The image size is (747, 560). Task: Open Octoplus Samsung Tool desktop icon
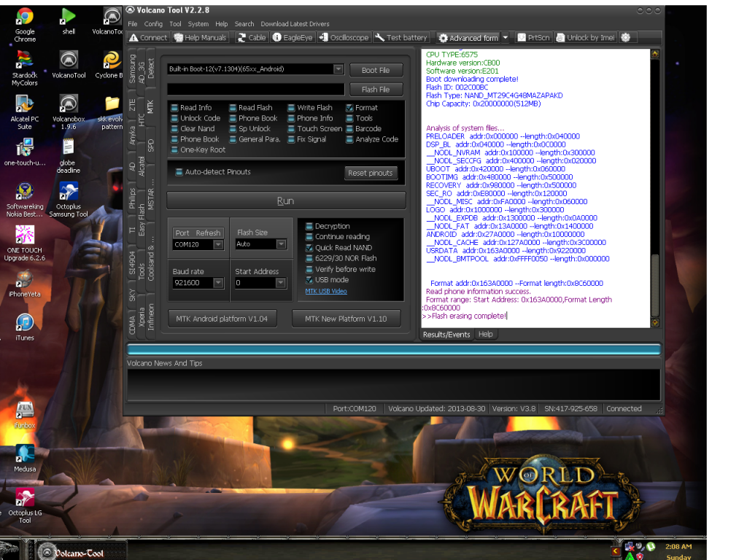69,200
